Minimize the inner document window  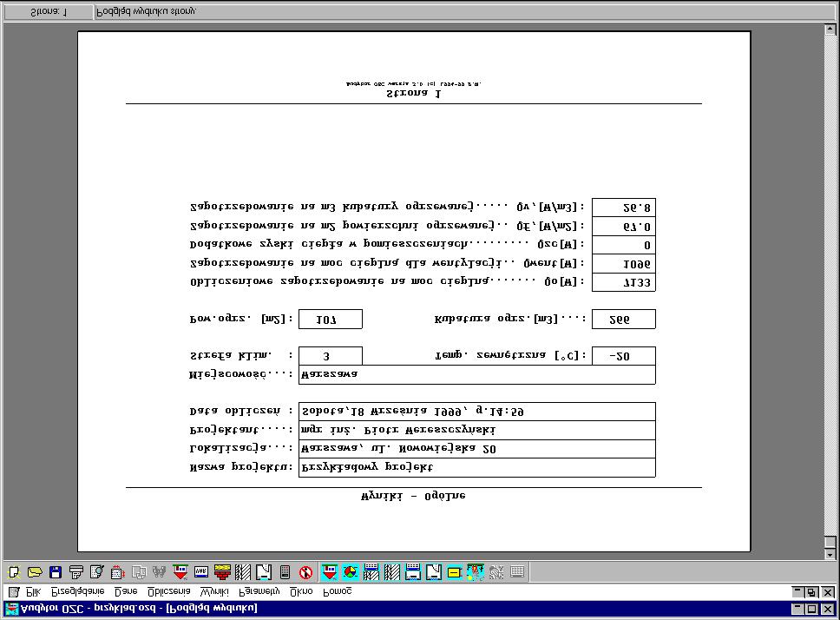pyautogui.click(x=798, y=592)
